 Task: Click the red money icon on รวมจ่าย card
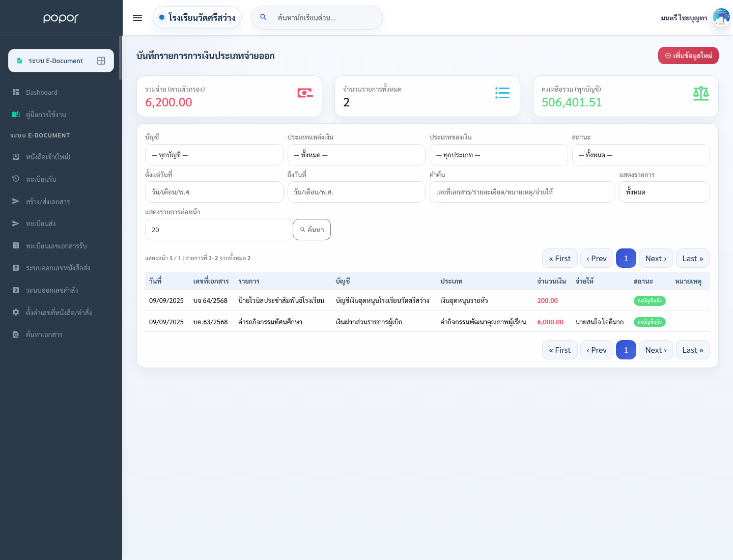pyautogui.click(x=305, y=93)
